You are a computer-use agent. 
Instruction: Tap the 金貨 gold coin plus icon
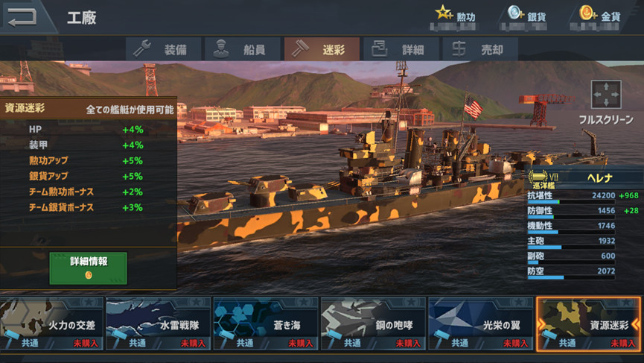click(587, 13)
